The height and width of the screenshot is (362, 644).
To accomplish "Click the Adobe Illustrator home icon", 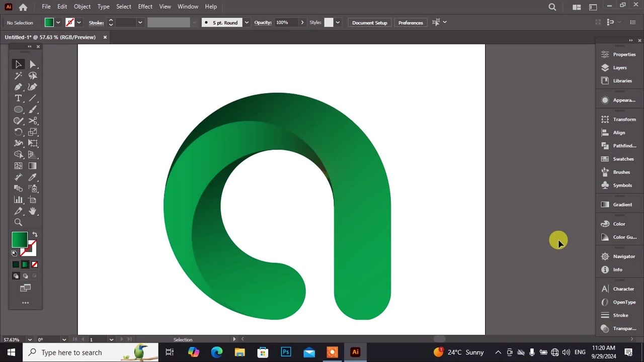I will pos(23,7).
